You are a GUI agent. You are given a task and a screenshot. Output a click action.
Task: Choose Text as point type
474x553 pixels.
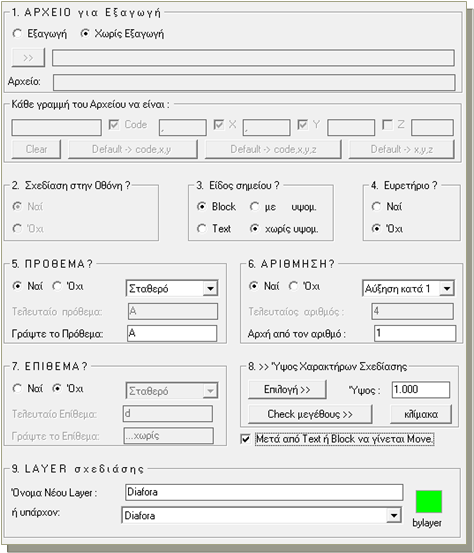pos(201,229)
